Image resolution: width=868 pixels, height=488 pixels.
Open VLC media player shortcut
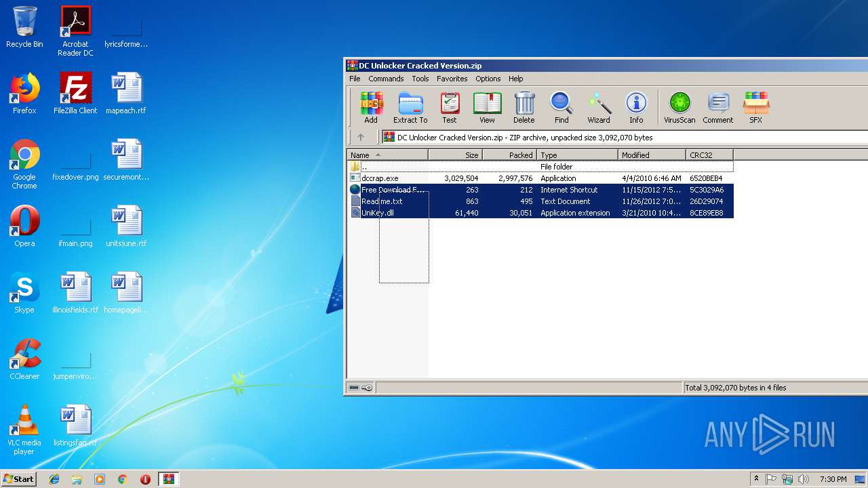(x=24, y=430)
